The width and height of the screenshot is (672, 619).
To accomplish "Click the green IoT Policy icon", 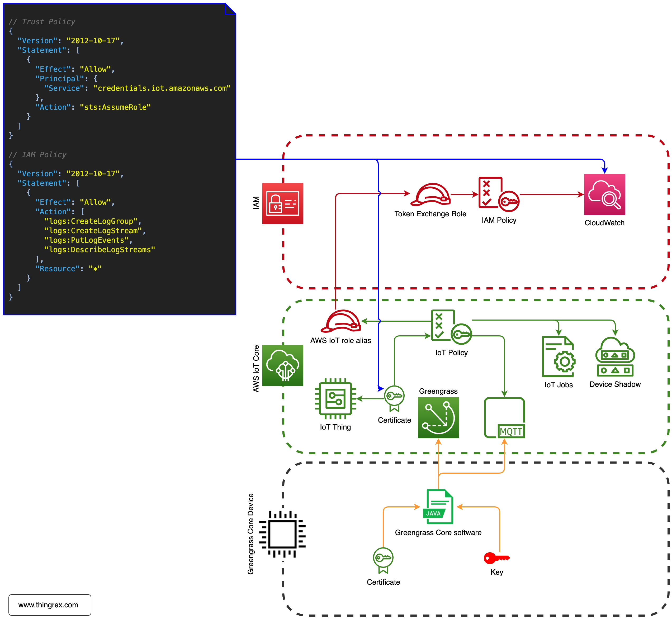I will coord(451,327).
